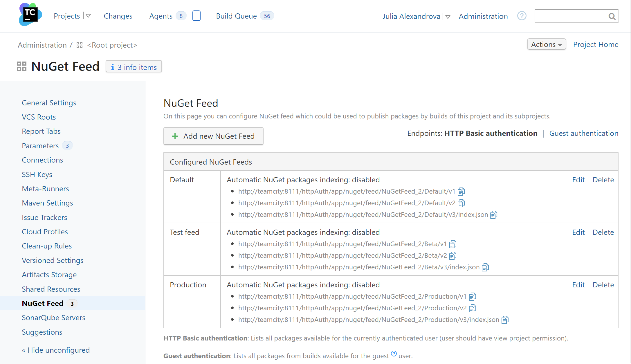Delete the Test feed
This screenshot has height=364, width=631.
coord(603,232)
